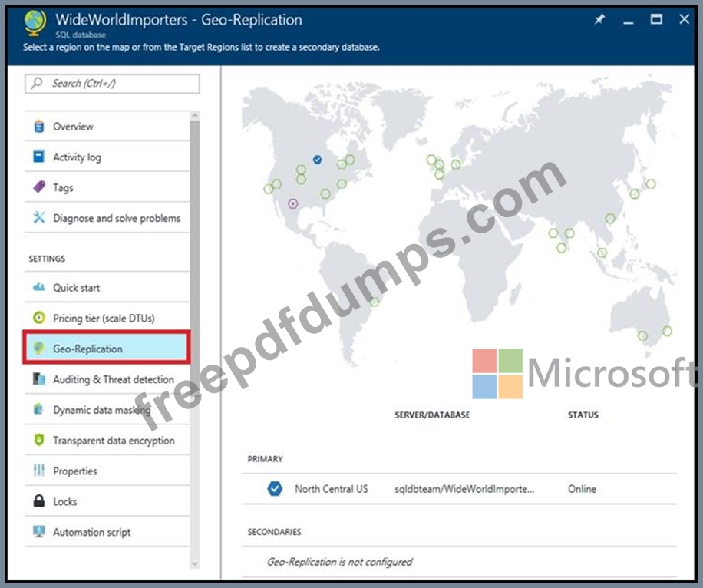Open Quick start settings
Image resolution: width=703 pixels, height=588 pixels.
(x=107, y=287)
